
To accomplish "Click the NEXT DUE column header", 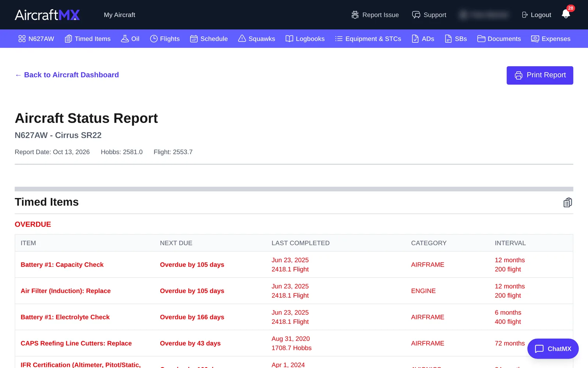I will 176,243.
